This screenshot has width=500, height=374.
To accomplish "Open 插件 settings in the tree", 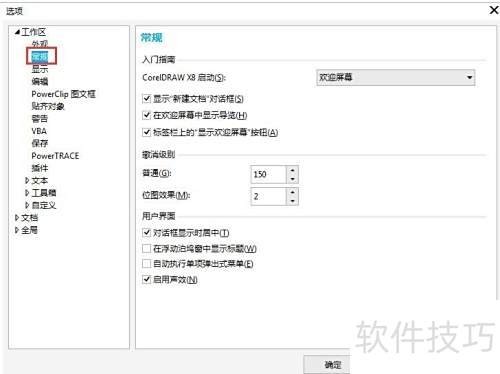I will 40,168.
